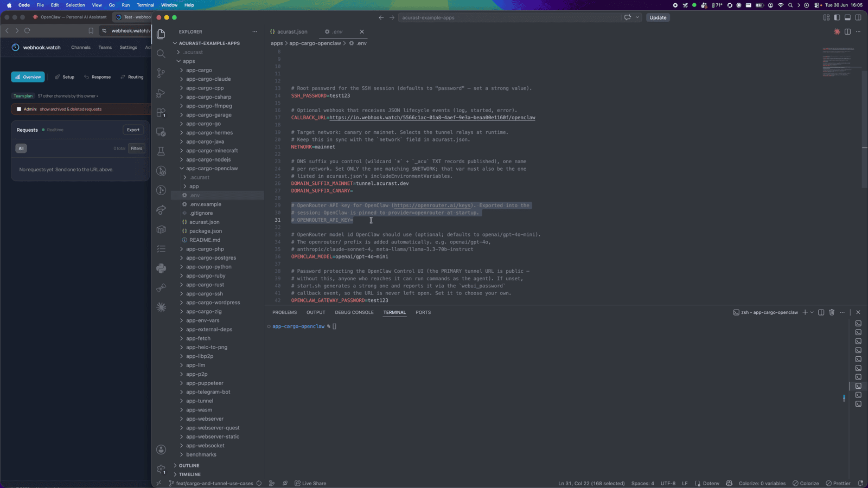Split the editor to the right
868x488 pixels.
point(847,31)
